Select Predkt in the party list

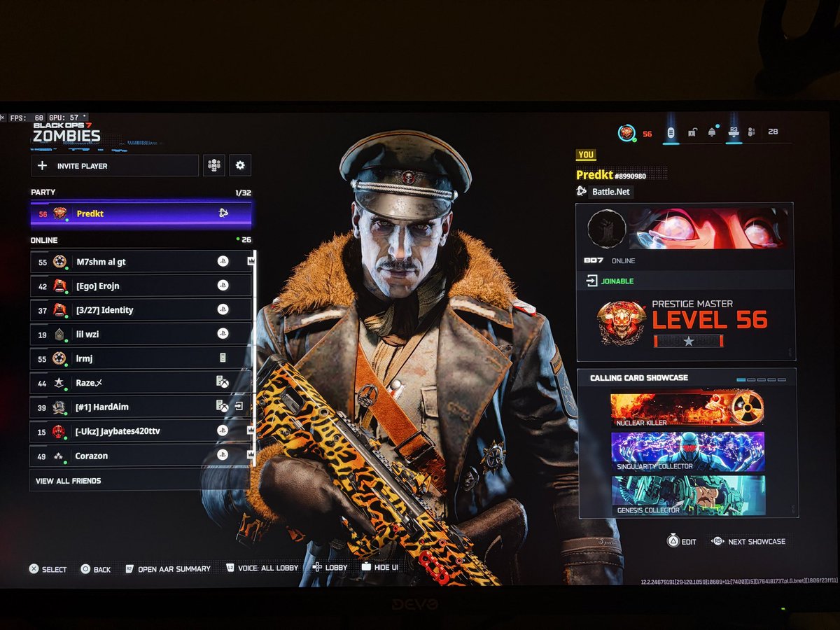click(141, 213)
